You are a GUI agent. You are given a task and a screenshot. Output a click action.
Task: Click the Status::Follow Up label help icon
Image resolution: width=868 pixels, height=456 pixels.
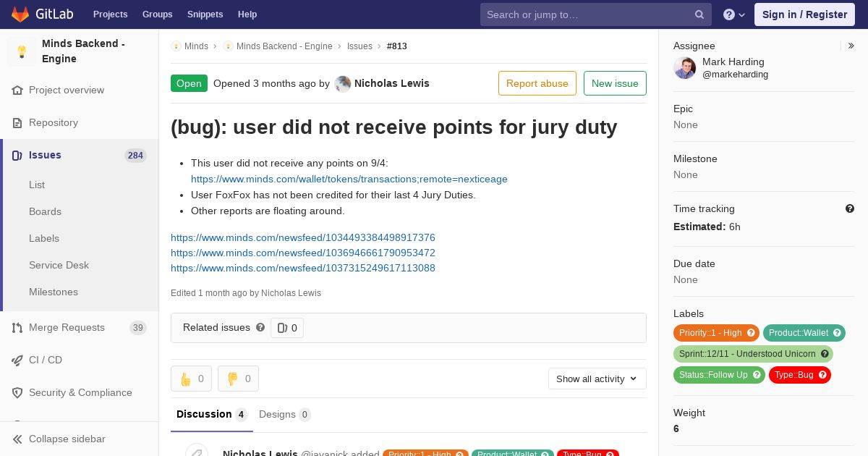coord(757,375)
